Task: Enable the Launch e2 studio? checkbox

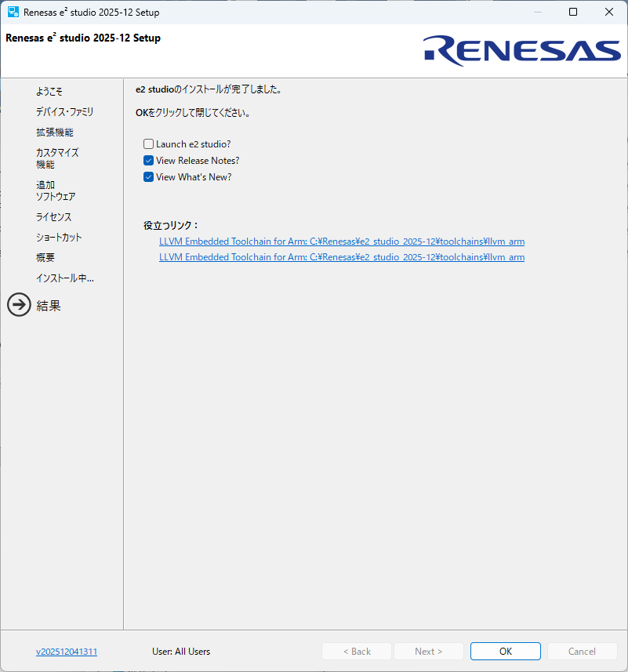Action: click(148, 144)
